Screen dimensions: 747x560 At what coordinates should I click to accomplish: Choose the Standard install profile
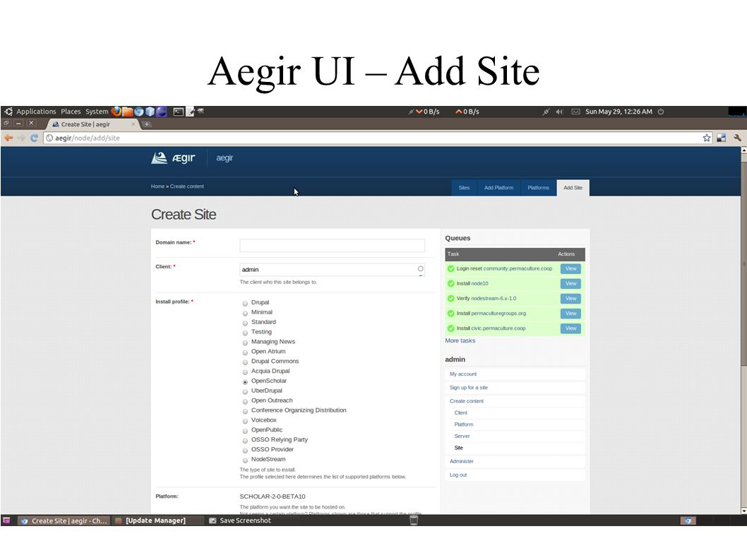[x=245, y=323]
